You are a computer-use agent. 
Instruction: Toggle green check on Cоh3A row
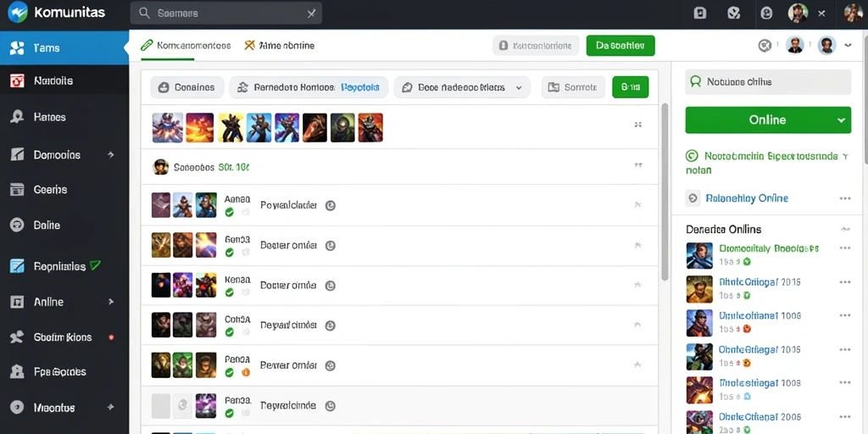[229, 332]
